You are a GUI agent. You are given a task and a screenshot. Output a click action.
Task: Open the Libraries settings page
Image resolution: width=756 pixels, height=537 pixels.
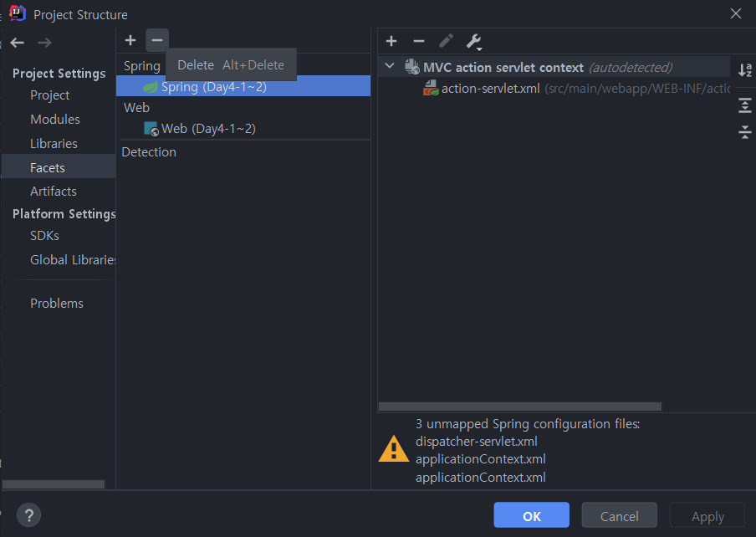[54, 144]
